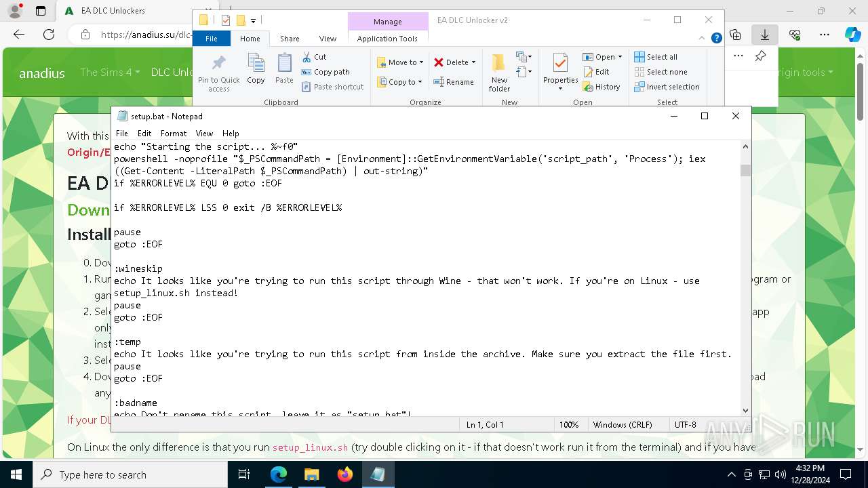Open Edge Downloads button
The image size is (868, 488).
tap(764, 34)
